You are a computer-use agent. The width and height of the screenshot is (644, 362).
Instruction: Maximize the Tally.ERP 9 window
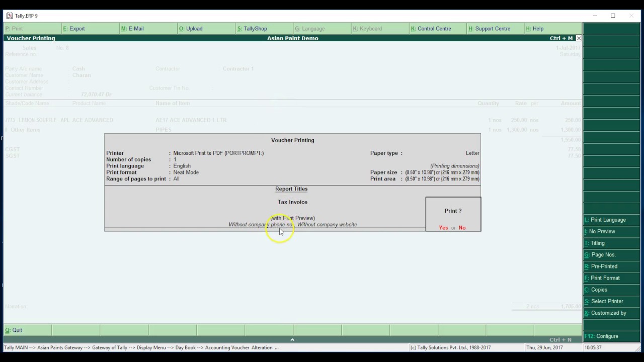613,16
